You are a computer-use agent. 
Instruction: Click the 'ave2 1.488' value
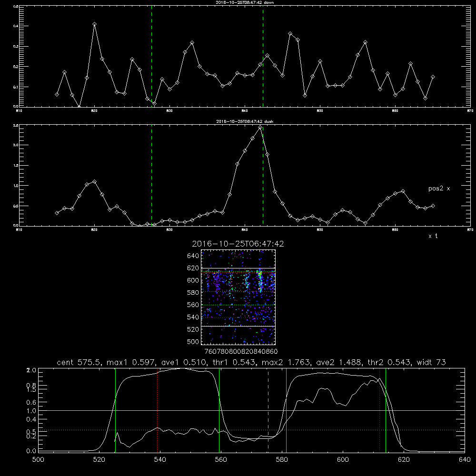338,362
